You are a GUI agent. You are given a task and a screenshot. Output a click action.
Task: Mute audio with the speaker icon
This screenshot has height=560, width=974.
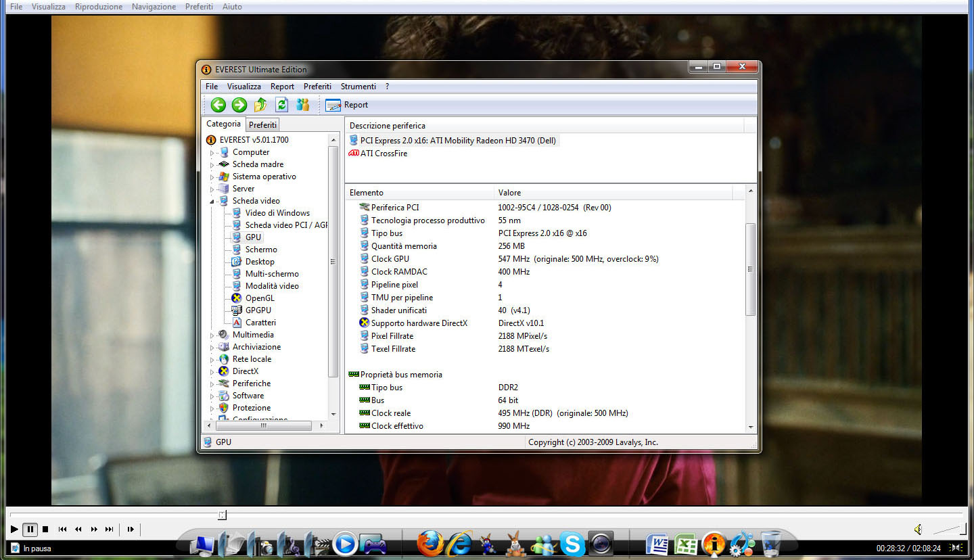[x=918, y=530]
